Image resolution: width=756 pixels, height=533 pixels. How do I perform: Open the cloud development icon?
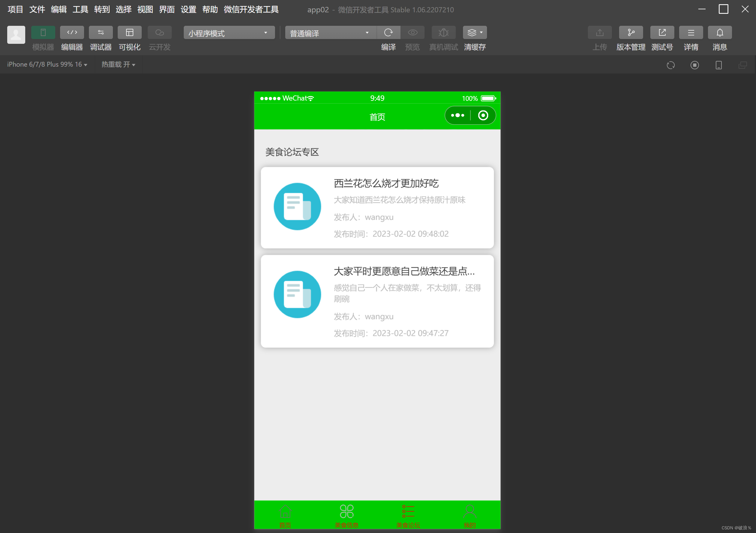pos(160,33)
